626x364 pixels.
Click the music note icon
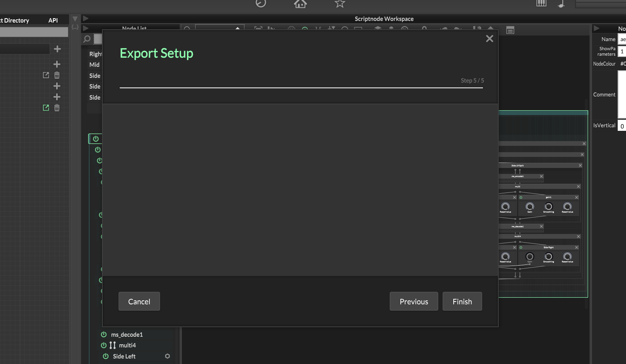562,4
